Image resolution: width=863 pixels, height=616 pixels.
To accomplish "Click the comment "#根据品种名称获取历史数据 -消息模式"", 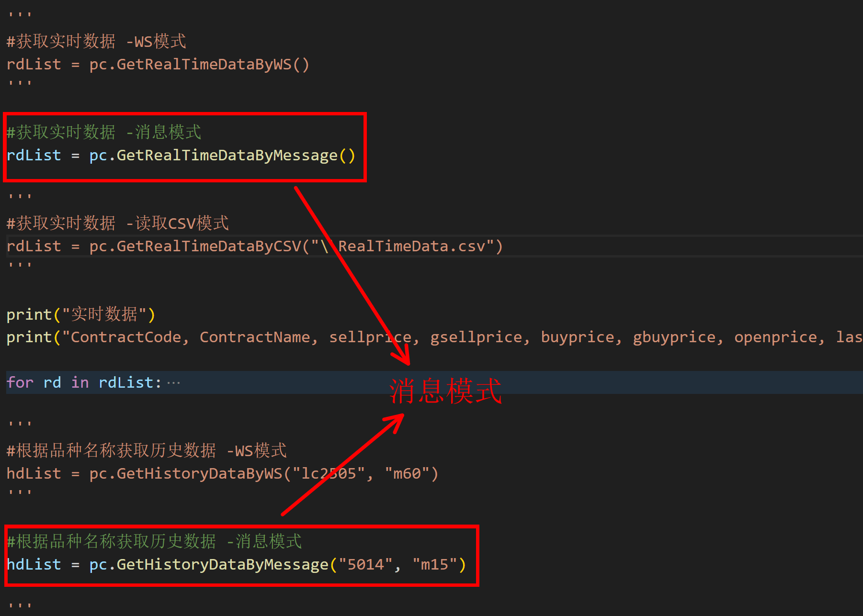I will (154, 542).
